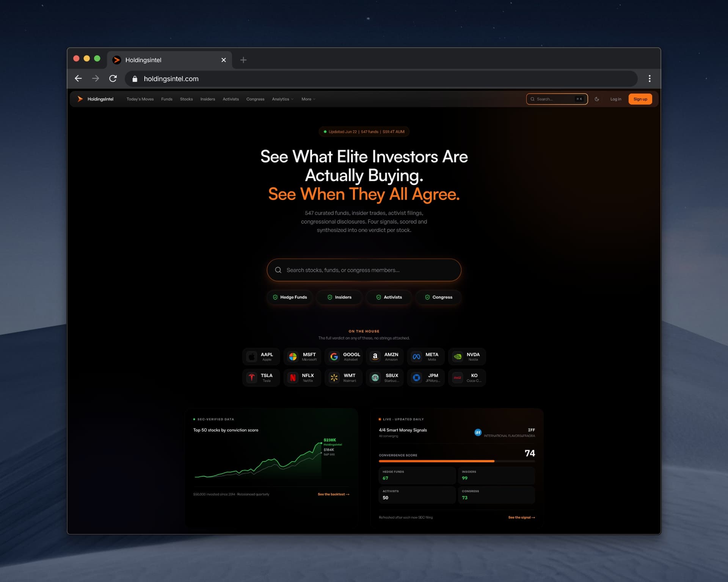Open the Congress nav item
Viewport: 728px width, 582px height.
[255, 99]
